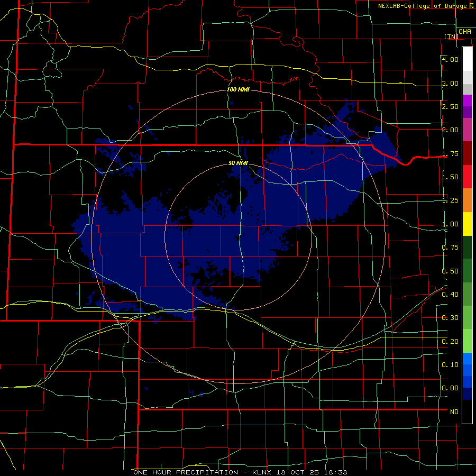Pick the green swatch beside 0.50
This screenshot has height=476, width=476.
tap(467, 271)
